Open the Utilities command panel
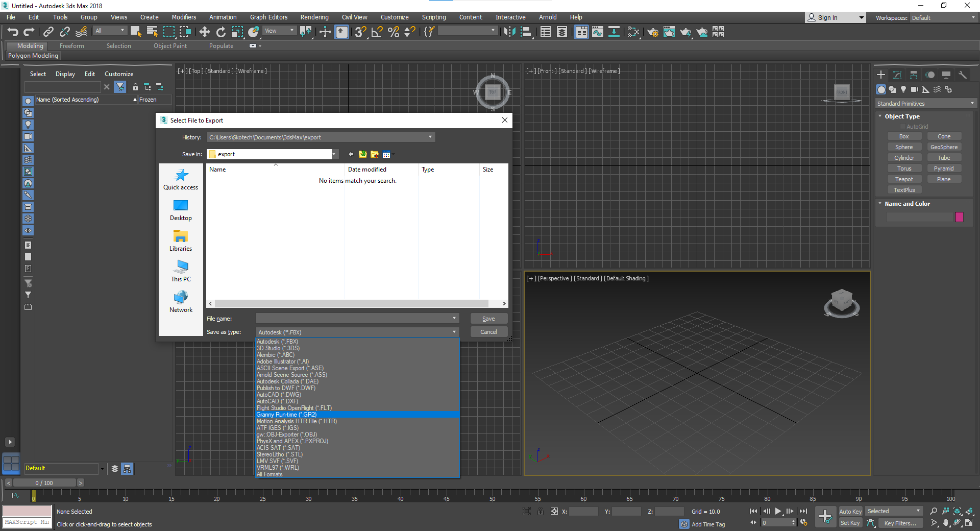980x531 pixels. [x=963, y=75]
